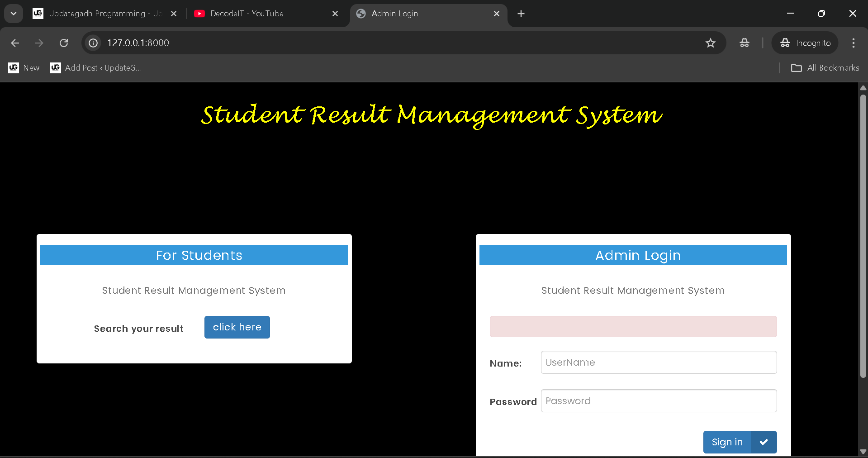Open the All Bookmarks folder

825,68
